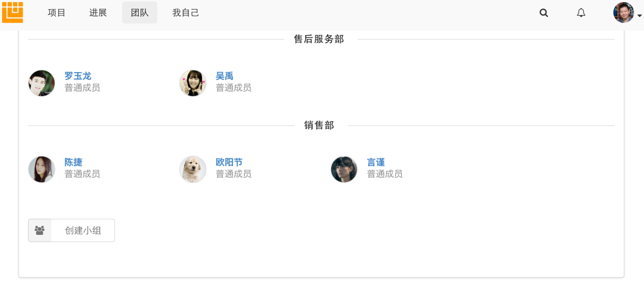Open 吴禹's member profile link
This screenshot has width=644, height=296.
(x=225, y=76)
